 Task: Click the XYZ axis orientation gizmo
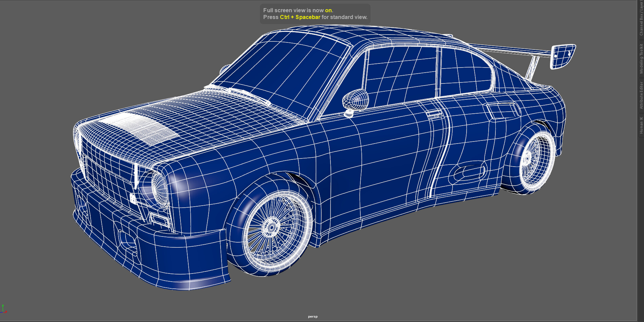[x=3, y=309]
